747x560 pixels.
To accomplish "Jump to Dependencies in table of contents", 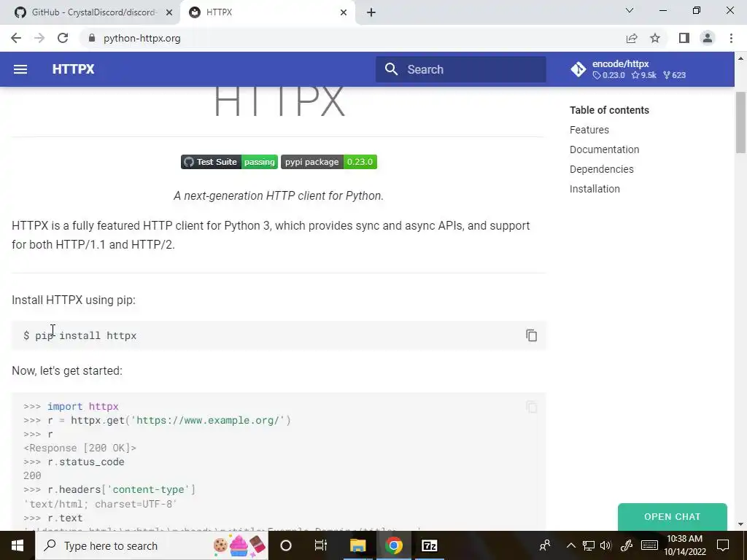I will point(602,169).
